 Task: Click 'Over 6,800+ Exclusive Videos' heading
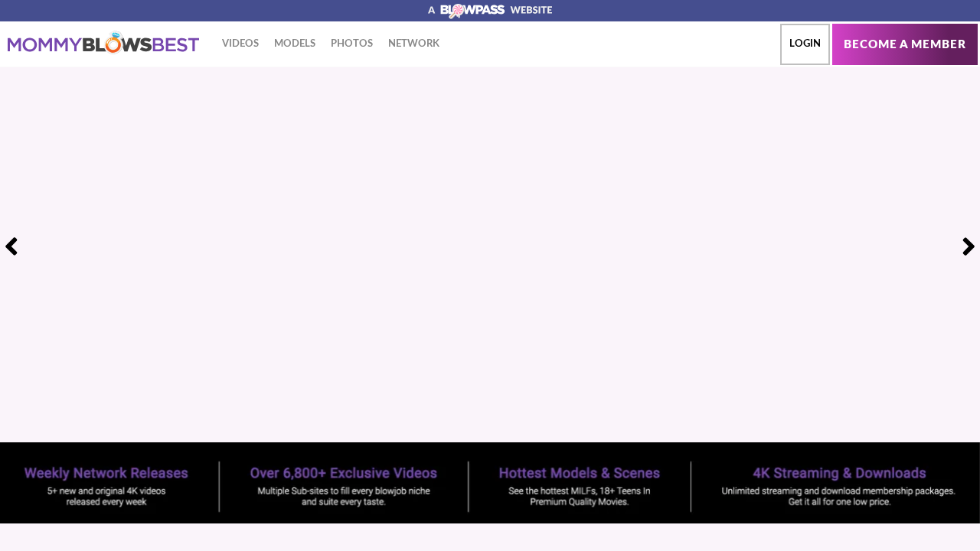[x=344, y=474]
